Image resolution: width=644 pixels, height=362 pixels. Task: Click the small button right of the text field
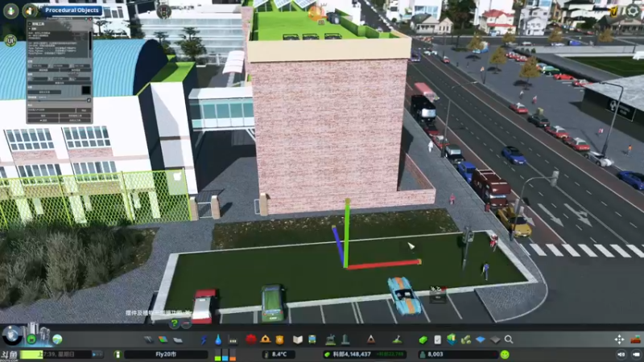pos(84,110)
